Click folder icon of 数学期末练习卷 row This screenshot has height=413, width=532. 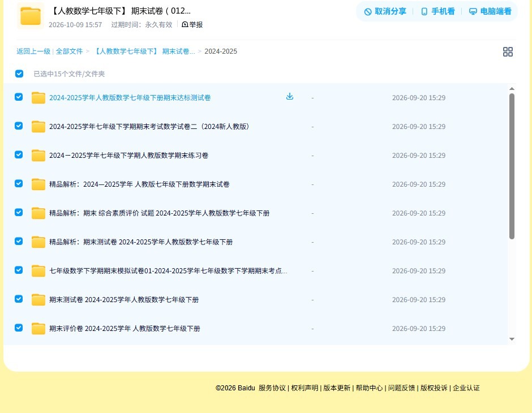coord(38,155)
